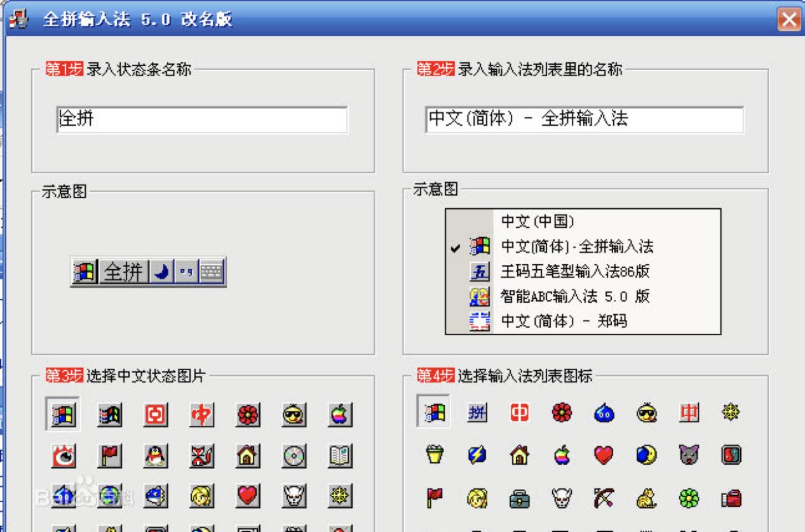The height and width of the screenshot is (532, 805).
Task: Click the 中文(简体) - 全拼输入法 list name field
Action: pyautogui.click(x=585, y=119)
